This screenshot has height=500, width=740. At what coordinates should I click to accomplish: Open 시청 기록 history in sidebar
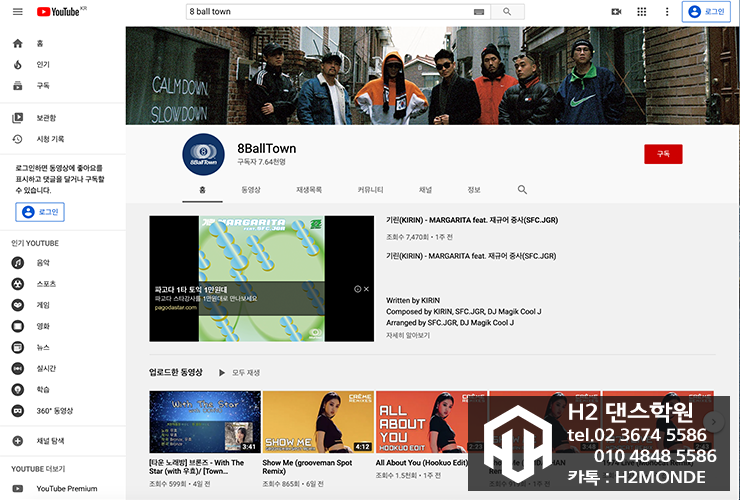coord(63,139)
